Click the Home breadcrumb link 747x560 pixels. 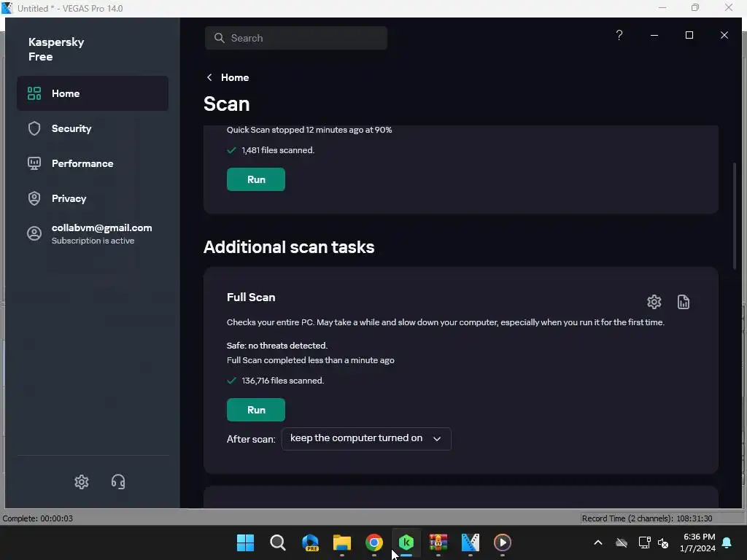tap(235, 77)
